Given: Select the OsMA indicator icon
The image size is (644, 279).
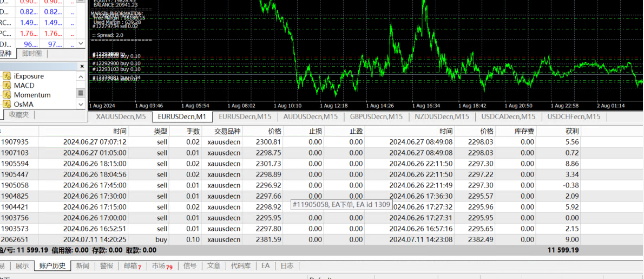Looking at the screenshot, I should pos(6,105).
